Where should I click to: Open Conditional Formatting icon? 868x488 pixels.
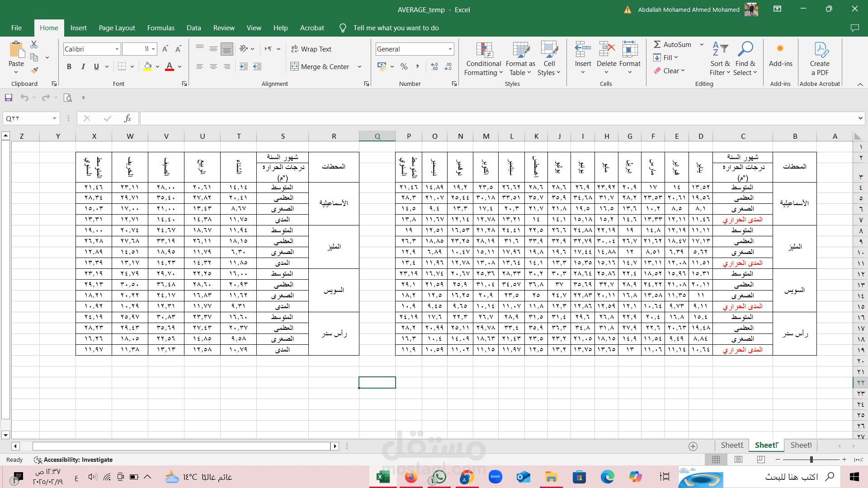(484, 51)
